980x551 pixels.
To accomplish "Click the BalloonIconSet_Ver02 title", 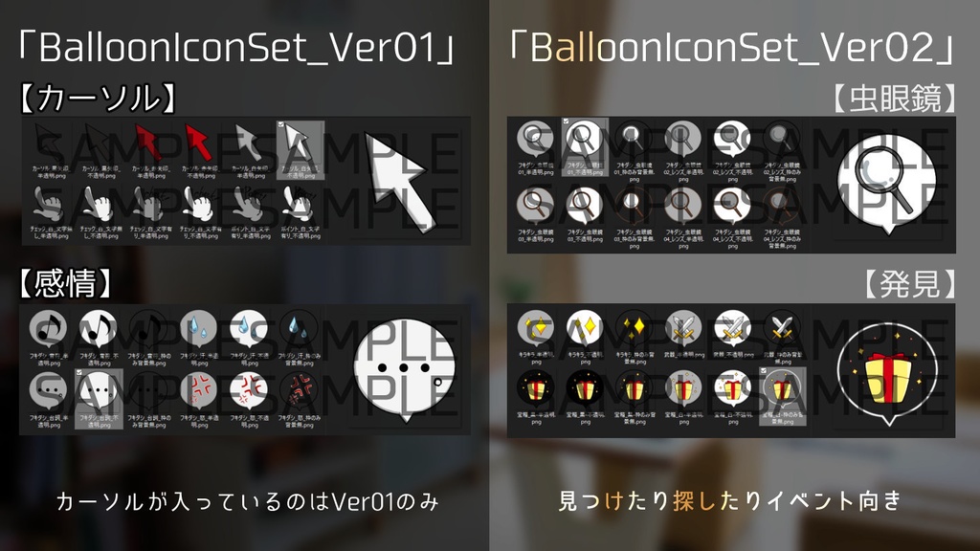I will tap(732, 48).
